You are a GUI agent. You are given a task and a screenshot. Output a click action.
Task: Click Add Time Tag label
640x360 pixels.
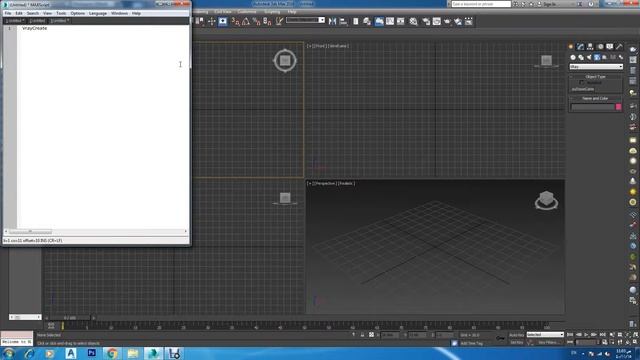471,344
